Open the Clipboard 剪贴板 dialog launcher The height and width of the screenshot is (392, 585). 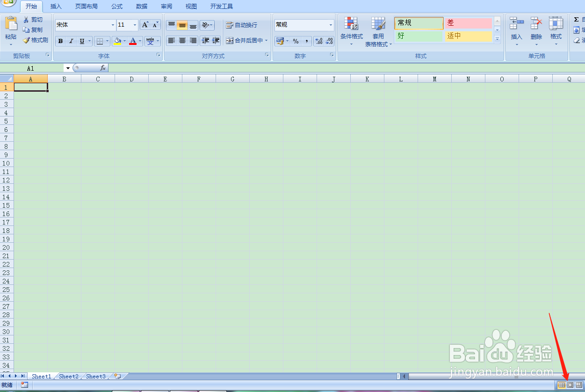pos(48,55)
